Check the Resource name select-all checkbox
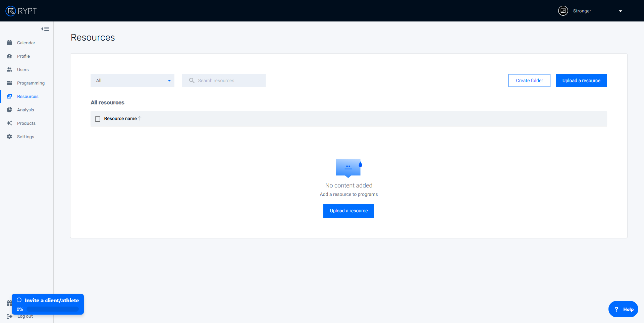This screenshot has height=323, width=644. tap(98, 119)
